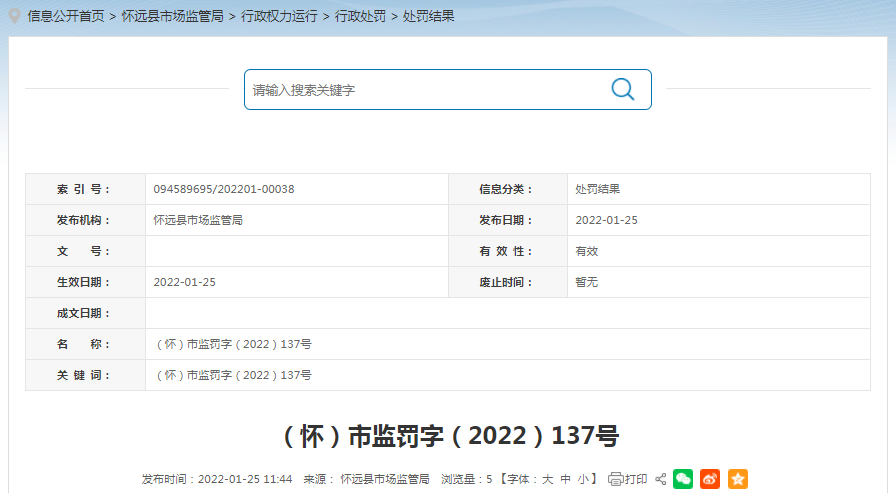Click the 打印 print button
Viewport: 896px width, 493px height.
pos(628,479)
